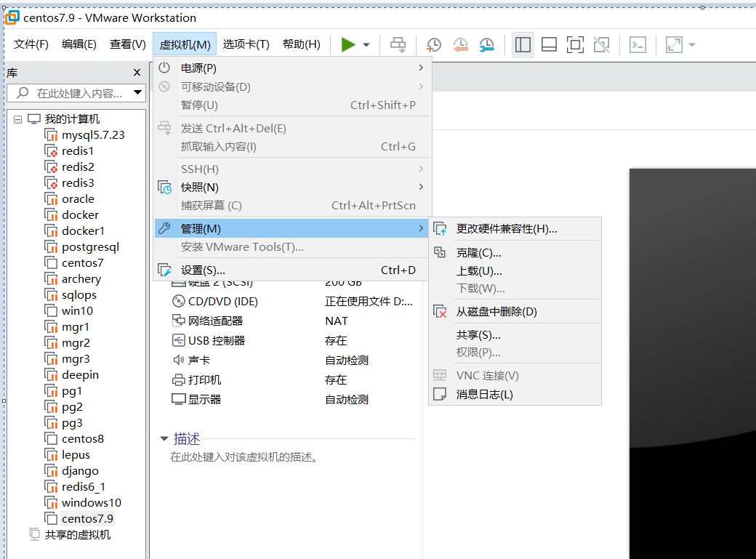Image resolution: width=756 pixels, height=559 pixels.
Task: Collapse the 描述 section triangle
Action: 164,438
